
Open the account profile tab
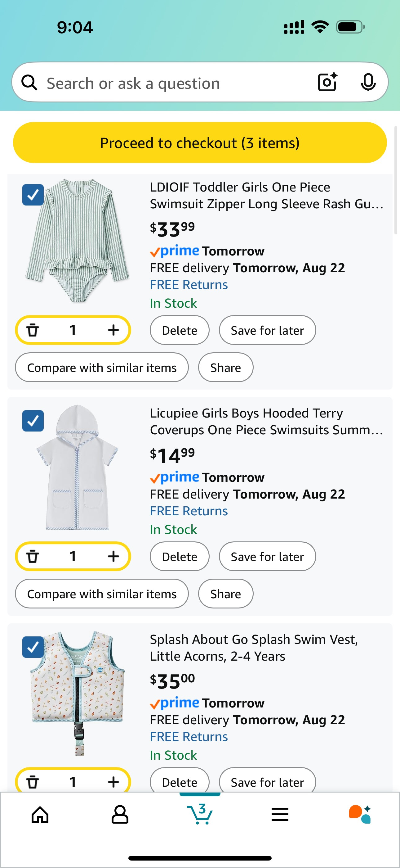click(x=120, y=815)
